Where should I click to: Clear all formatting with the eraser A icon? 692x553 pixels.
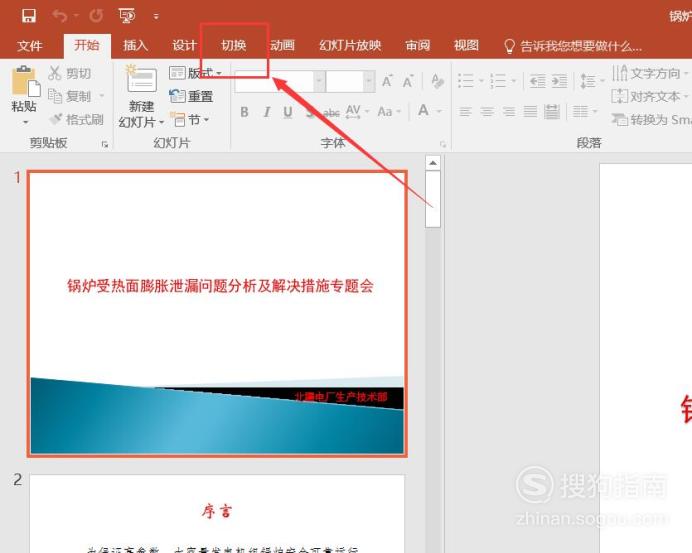coord(437,81)
